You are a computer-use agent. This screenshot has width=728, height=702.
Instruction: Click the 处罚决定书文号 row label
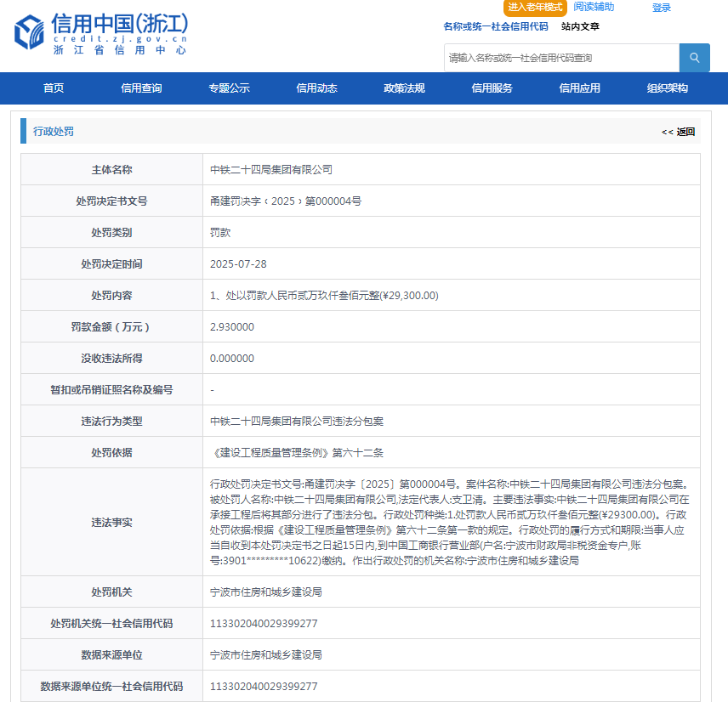point(112,201)
